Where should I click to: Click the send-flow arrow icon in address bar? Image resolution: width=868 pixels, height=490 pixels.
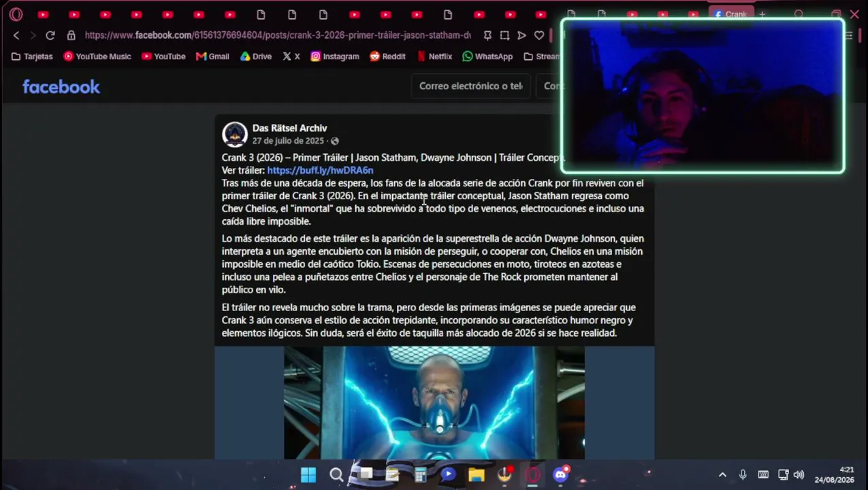click(521, 35)
